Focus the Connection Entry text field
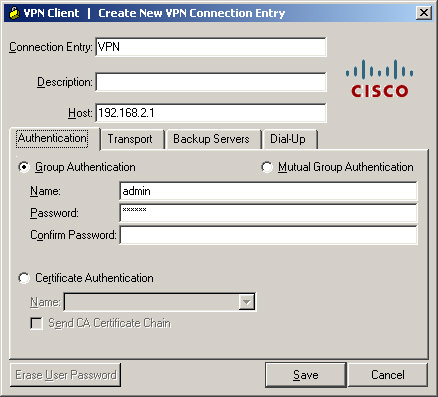438x397 pixels. point(211,47)
